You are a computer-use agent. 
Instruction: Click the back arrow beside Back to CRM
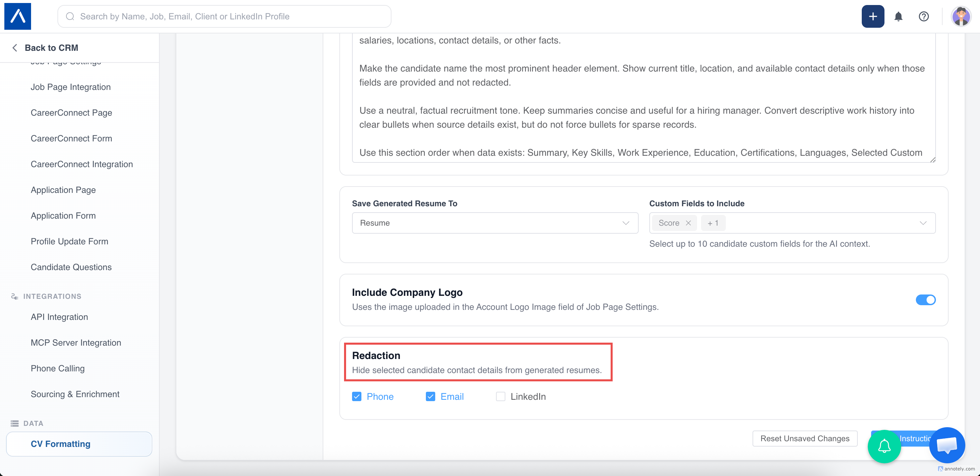click(15, 47)
